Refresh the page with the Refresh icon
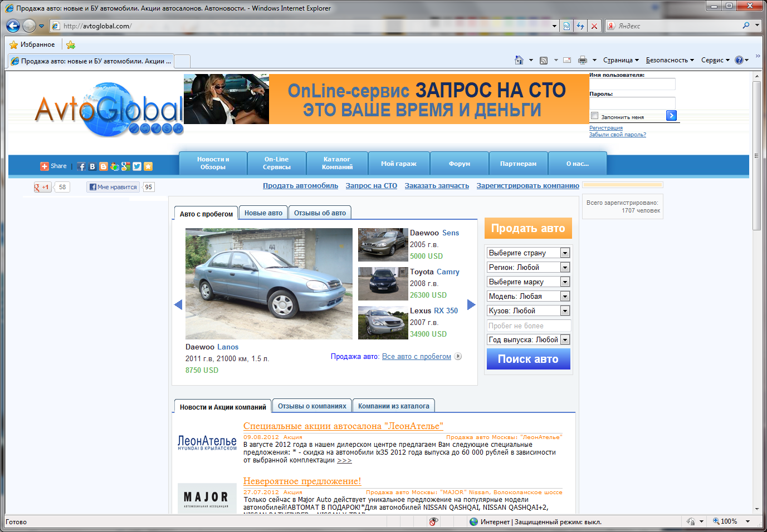Viewport: 767px width, 532px height. click(580, 26)
